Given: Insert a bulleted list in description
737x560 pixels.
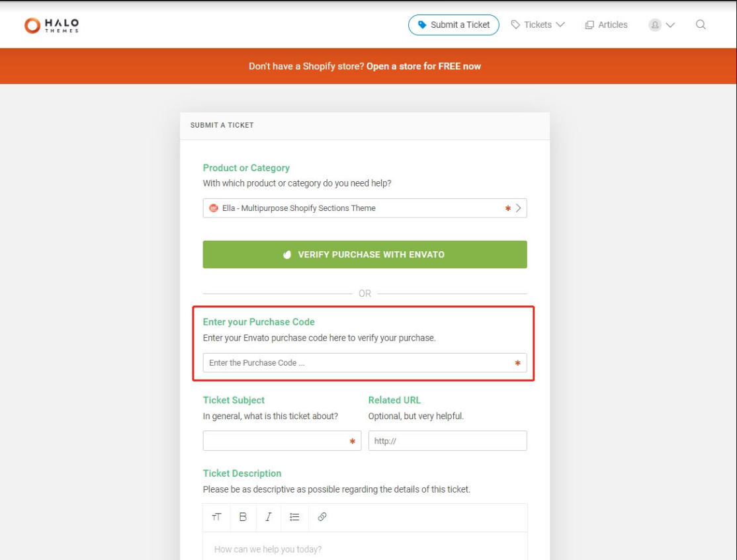Looking at the screenshot, I should point(294,517).
